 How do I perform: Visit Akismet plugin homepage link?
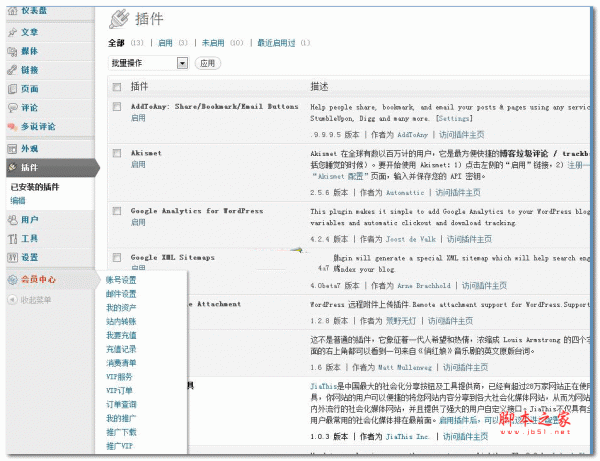(458, 192)
